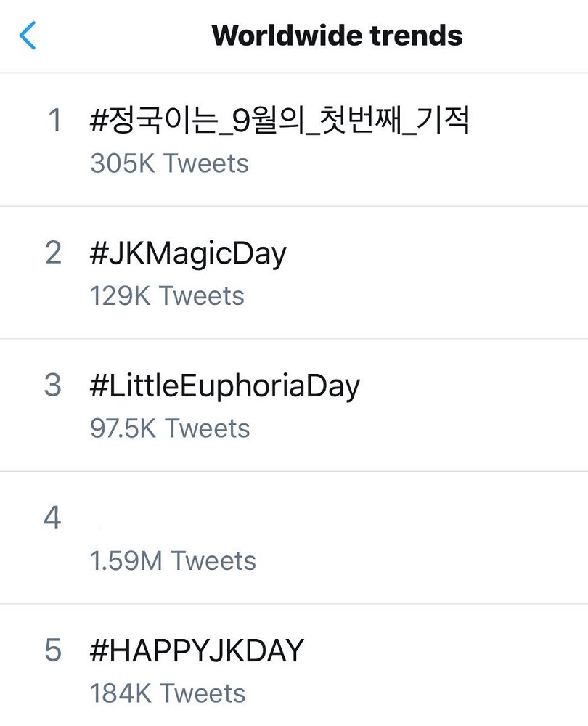Click the 97.5K Tweets count label
This screenshot has width=588, height=726.
[171, 428]
